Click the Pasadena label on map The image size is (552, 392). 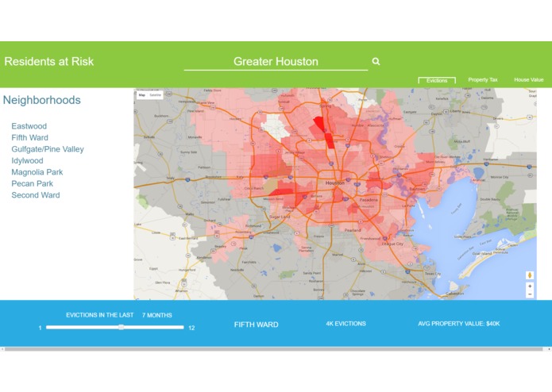[369, 200]
